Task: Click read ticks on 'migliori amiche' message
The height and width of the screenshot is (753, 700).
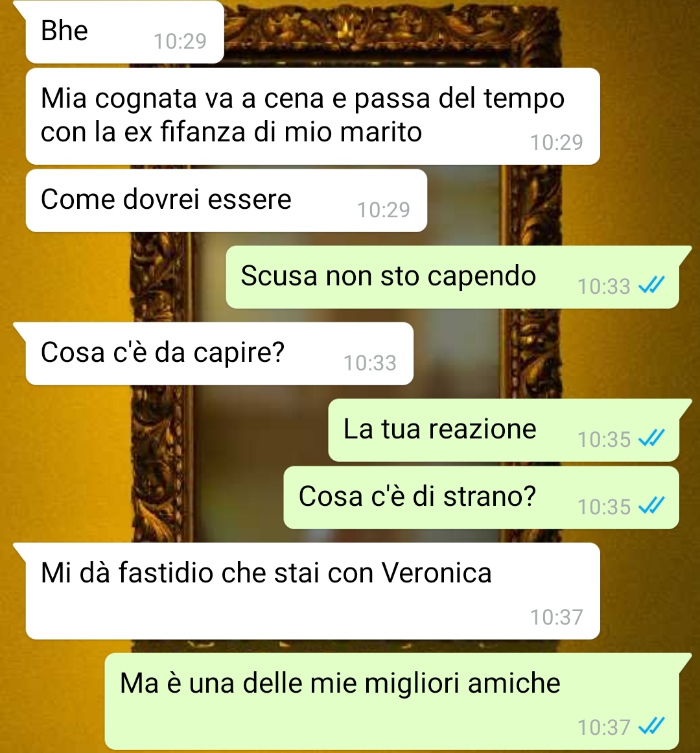Action: pyautogui.click(x=651, y=726)
